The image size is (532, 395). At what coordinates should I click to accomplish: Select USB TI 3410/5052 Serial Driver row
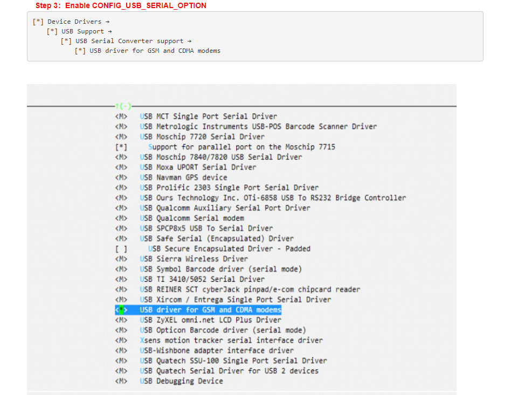coord(190,279)
